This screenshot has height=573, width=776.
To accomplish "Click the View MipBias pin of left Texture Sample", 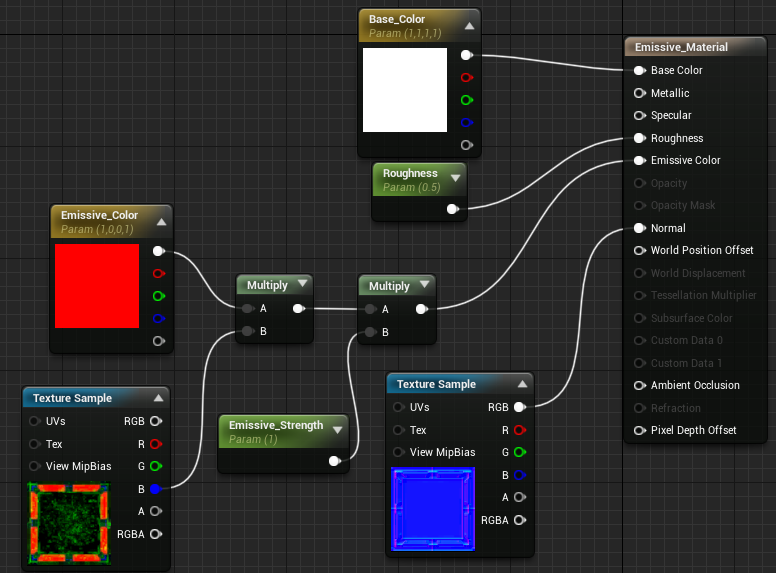I will 35,466.
